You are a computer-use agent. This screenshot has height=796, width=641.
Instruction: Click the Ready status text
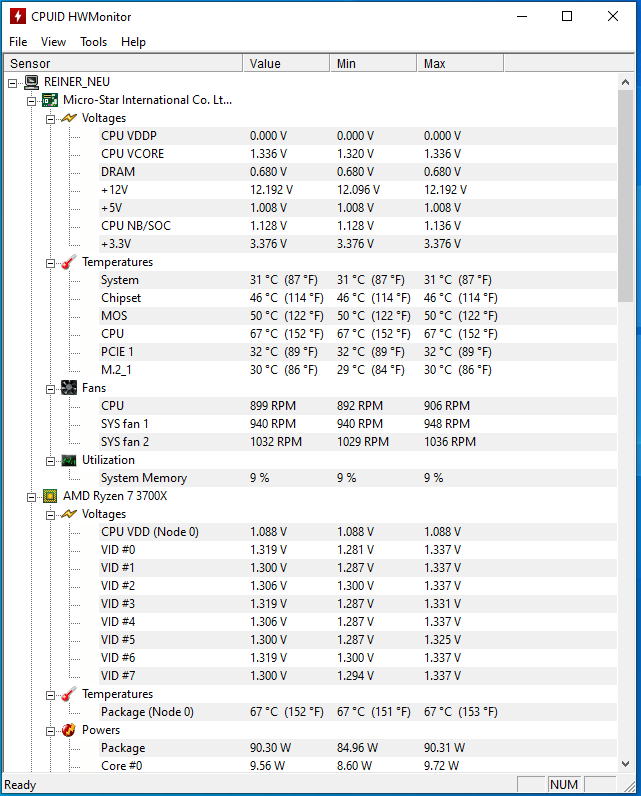click(x=20, y=785)
